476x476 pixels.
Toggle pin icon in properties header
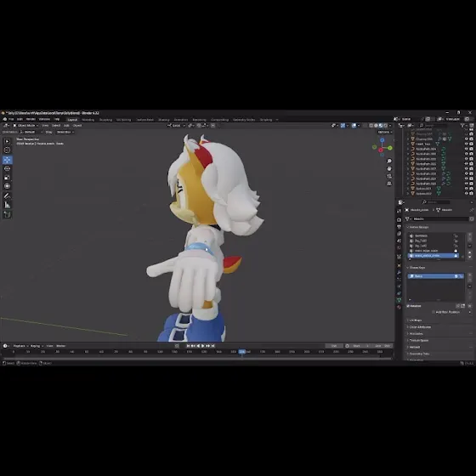(472, 210)
